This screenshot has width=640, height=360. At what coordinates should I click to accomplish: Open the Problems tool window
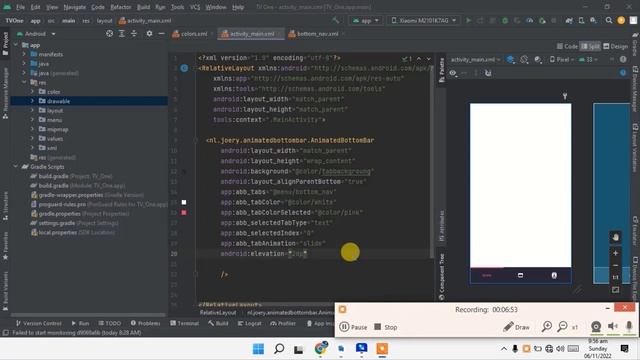(x=145, y=323)
